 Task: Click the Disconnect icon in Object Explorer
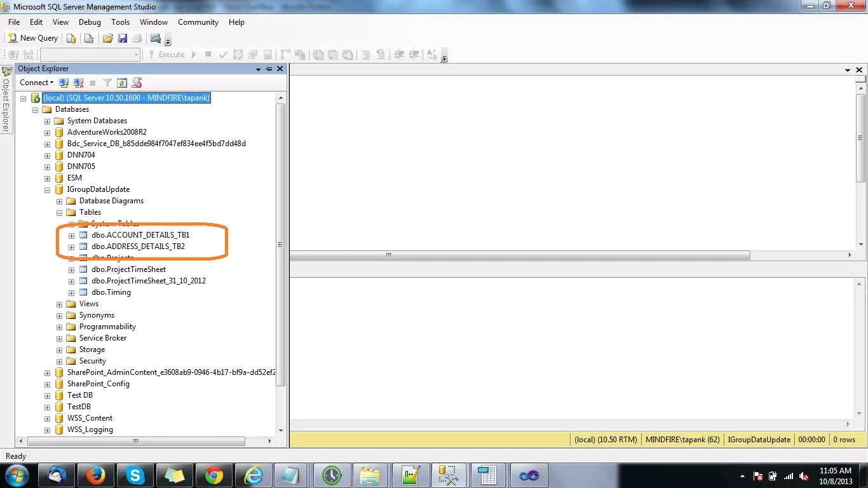78,83
